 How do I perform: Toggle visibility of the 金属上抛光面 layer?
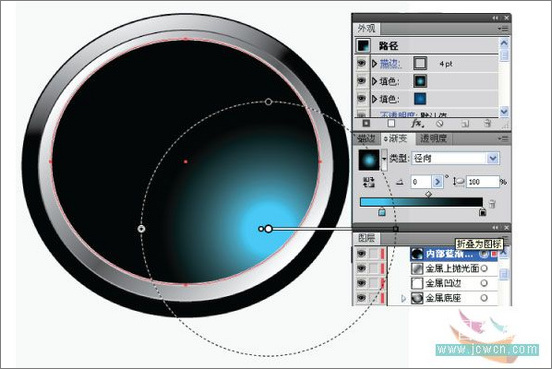tap(361, 268)
